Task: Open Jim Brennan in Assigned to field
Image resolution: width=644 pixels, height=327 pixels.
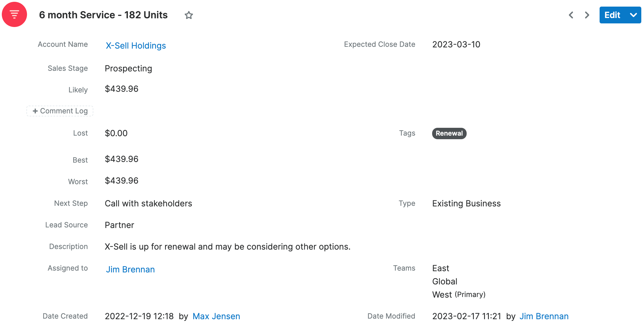Action: (x=130, y=269)
